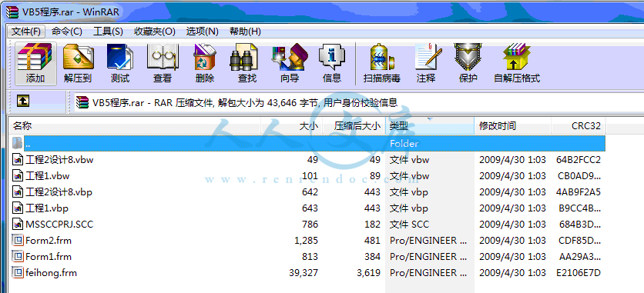Sort by 修改时间 column header

[x=512, y=126]
